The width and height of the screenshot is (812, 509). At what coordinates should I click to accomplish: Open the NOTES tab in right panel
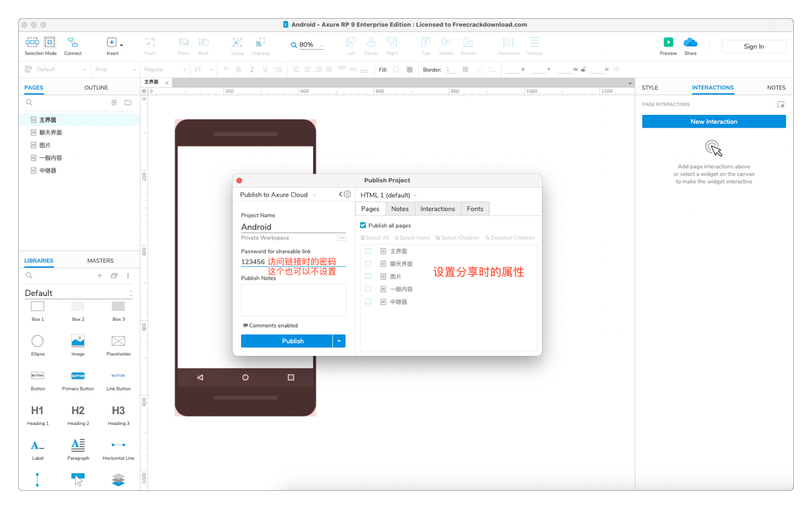pos(776,88)
